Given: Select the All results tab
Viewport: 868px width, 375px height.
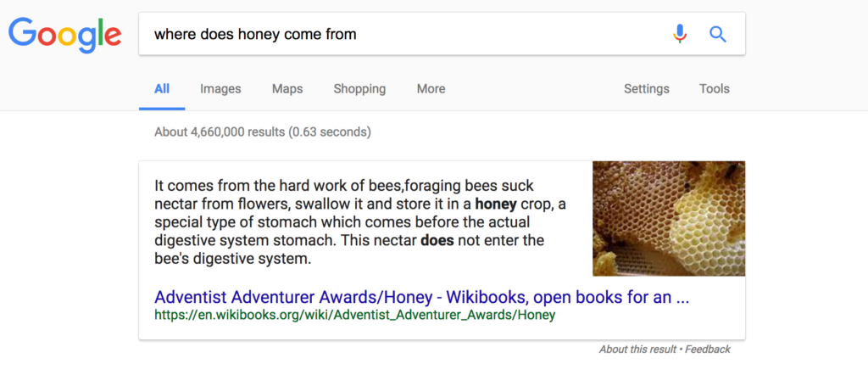Looking at the screenshot, I should click(x=162, y=89).
